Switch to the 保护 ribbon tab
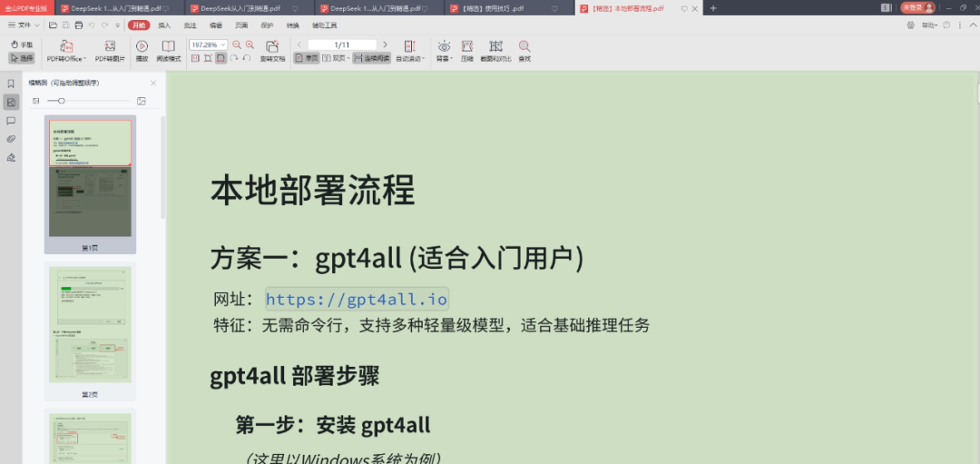 point(267,25)
